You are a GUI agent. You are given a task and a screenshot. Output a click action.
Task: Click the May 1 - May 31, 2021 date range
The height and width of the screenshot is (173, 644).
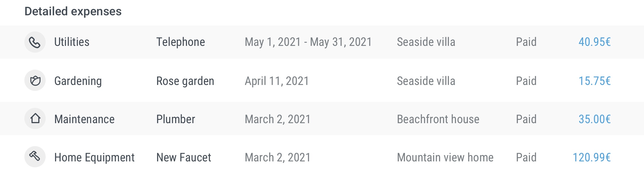pos(308,42)
